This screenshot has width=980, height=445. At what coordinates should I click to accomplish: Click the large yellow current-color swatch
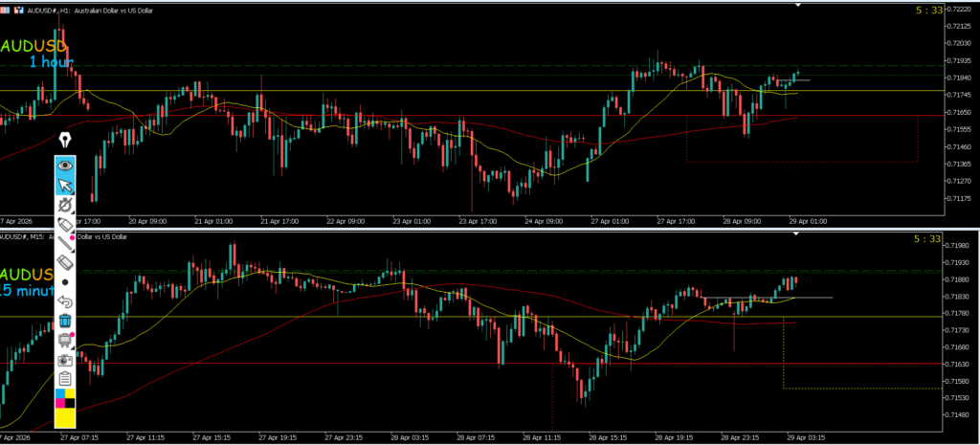pos(66,417)
